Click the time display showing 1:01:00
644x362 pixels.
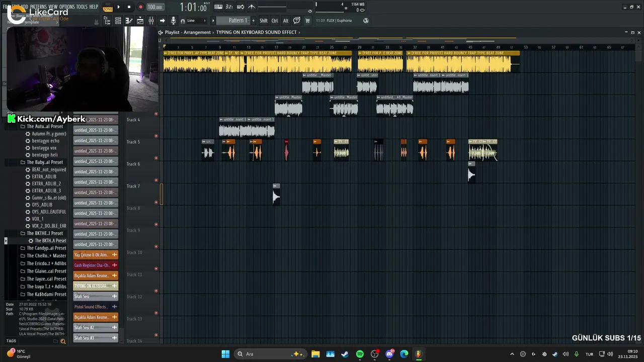[x=193, y=8]
